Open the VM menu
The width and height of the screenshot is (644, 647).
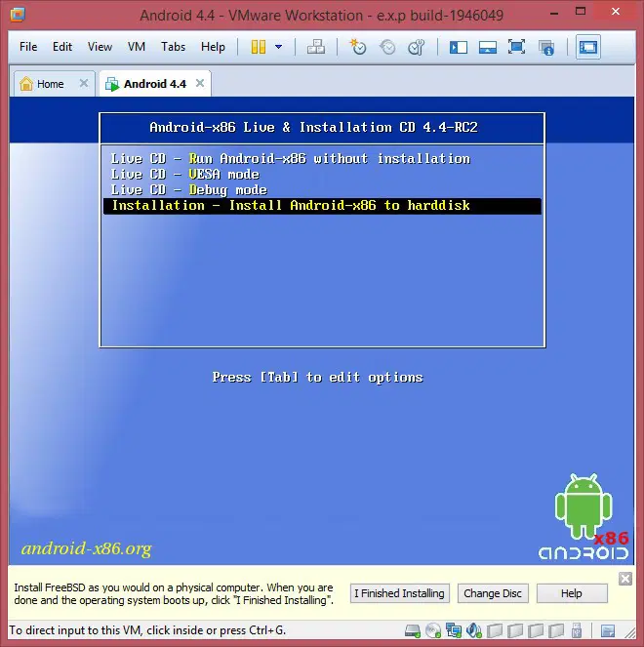pos(137,47)
